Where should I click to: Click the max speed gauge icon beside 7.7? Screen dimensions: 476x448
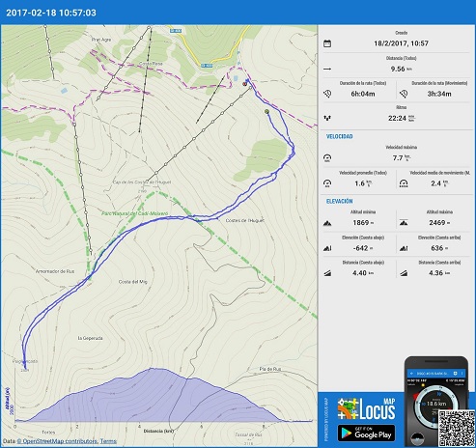[327, 157]
